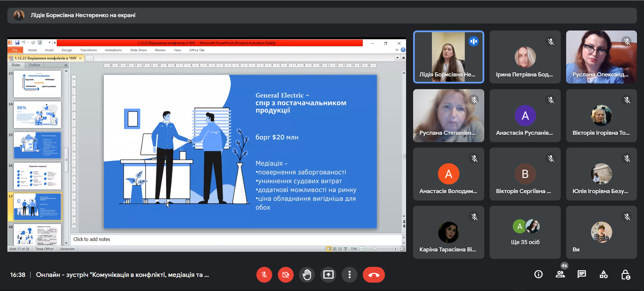Select slide 16 thumbnail
The image size is (644, 291).
[x=37, y=176]
